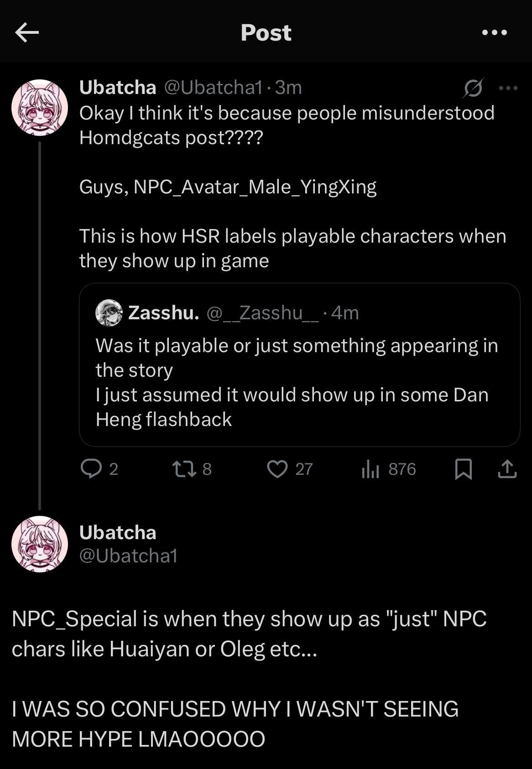Open Ubatcha's avatar on the main post
Screen dimensions: 532x769
click(40, 544)
